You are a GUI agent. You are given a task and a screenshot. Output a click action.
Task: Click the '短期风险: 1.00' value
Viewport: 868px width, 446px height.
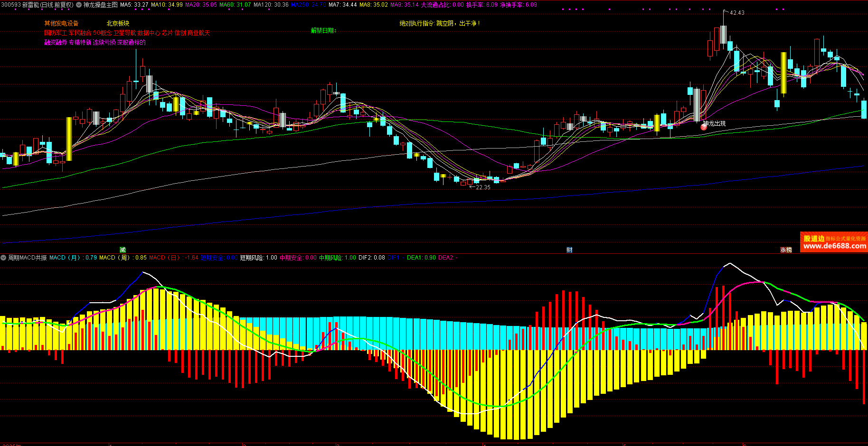point(258,258)
